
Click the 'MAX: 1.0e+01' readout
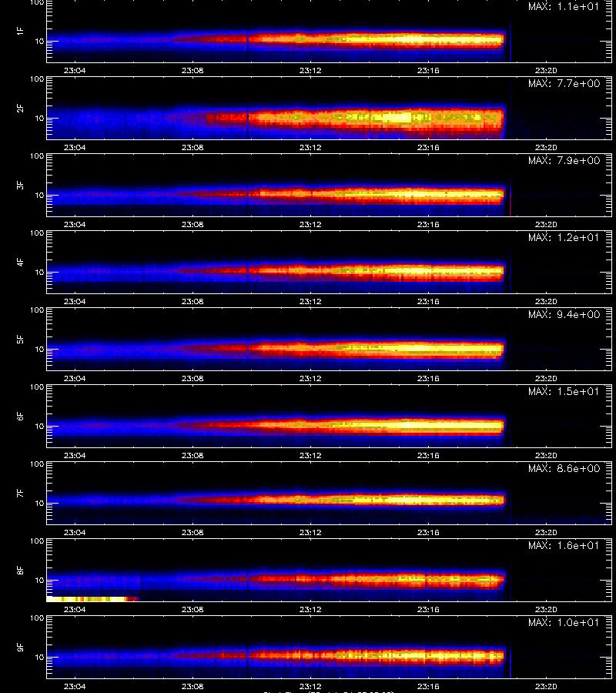564,622
